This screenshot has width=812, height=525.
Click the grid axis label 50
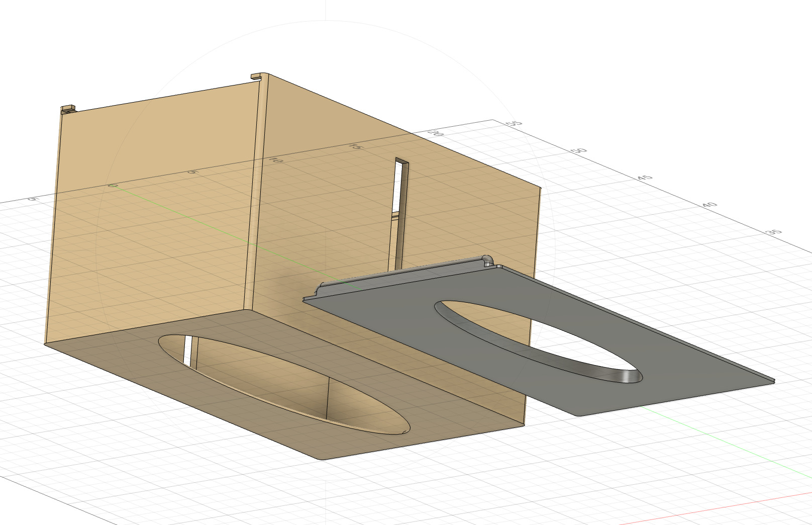(x=579, y=151)
